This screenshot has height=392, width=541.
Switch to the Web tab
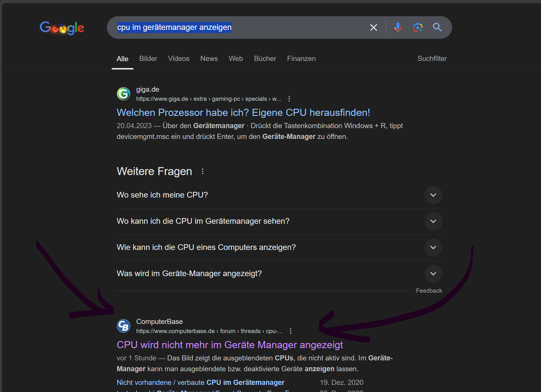click(x=236, y=58)
